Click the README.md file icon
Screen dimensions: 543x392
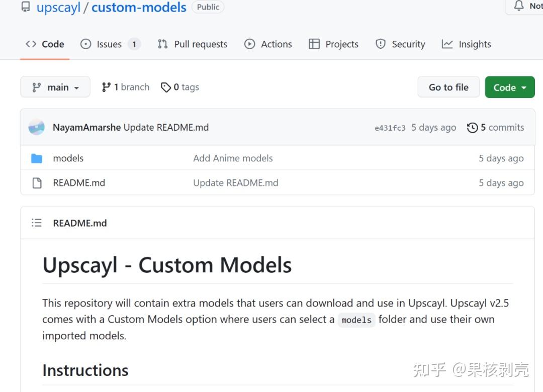point(36,182)
